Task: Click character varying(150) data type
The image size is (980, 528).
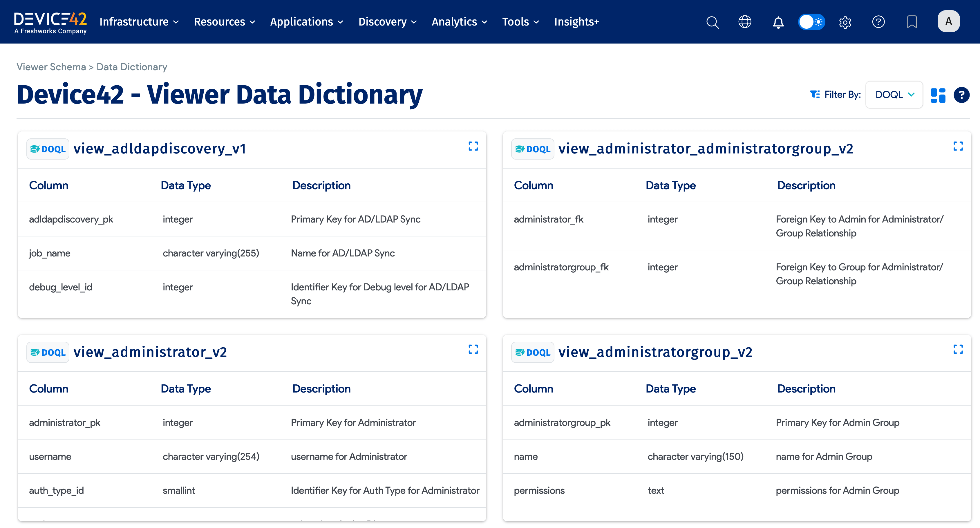Action: point(695,456)
